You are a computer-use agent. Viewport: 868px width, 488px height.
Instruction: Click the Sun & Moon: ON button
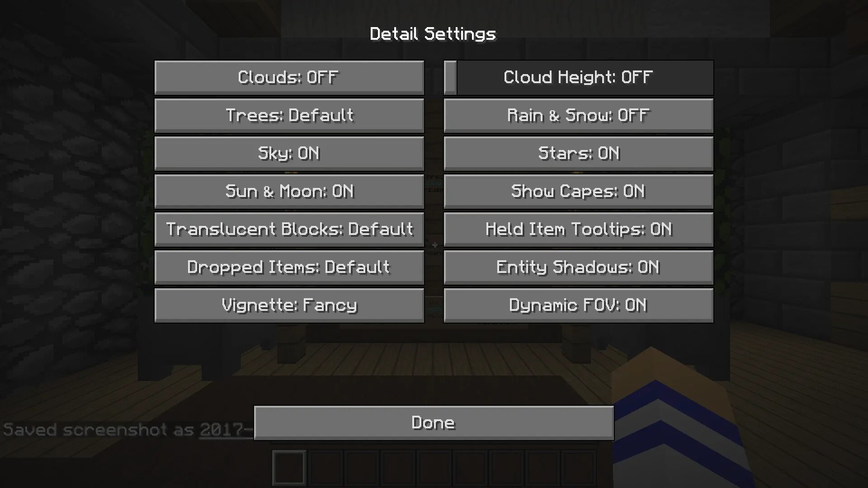[289, 191]
